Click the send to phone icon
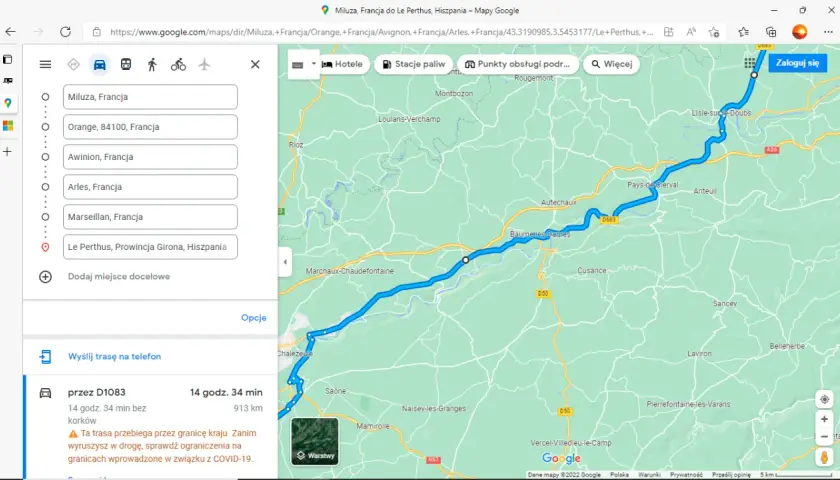 (46, 356)
